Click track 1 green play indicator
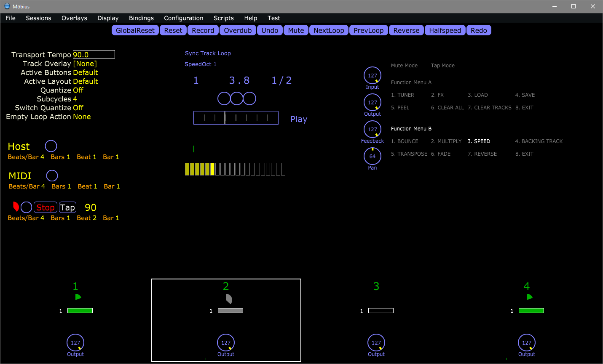This screenshot has height=364, width=603. (78, 297)
